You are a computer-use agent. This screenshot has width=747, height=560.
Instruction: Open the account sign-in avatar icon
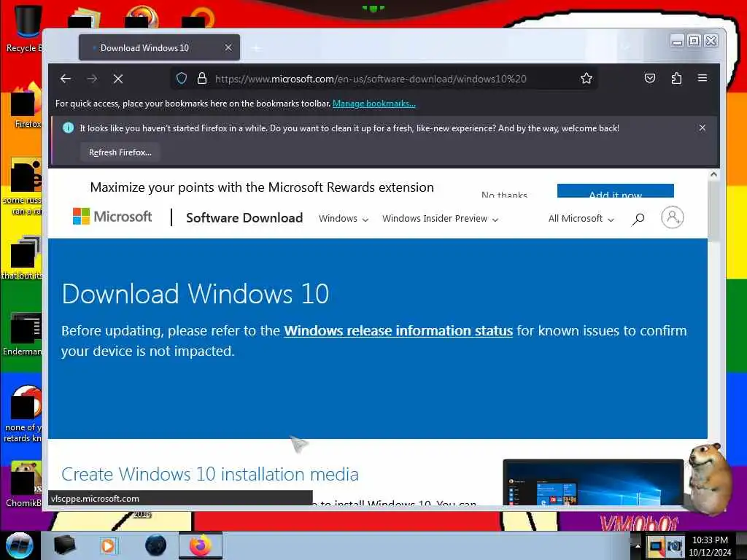click(x=672, y=217)
